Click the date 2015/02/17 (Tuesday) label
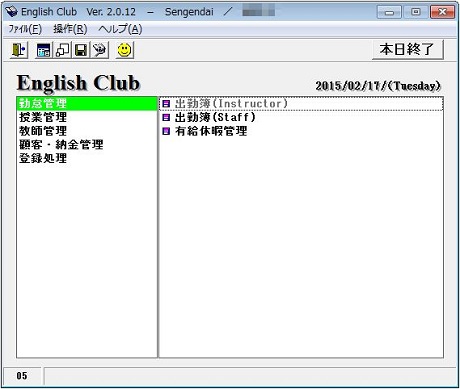 click(378, 86)
